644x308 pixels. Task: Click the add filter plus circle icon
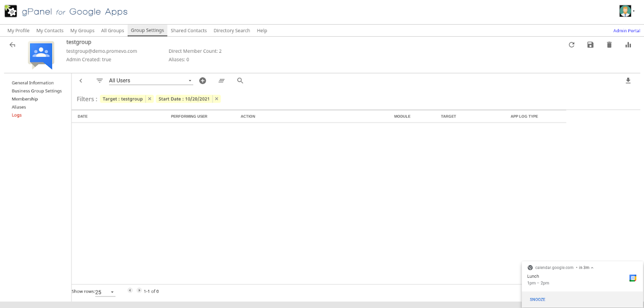203,80
